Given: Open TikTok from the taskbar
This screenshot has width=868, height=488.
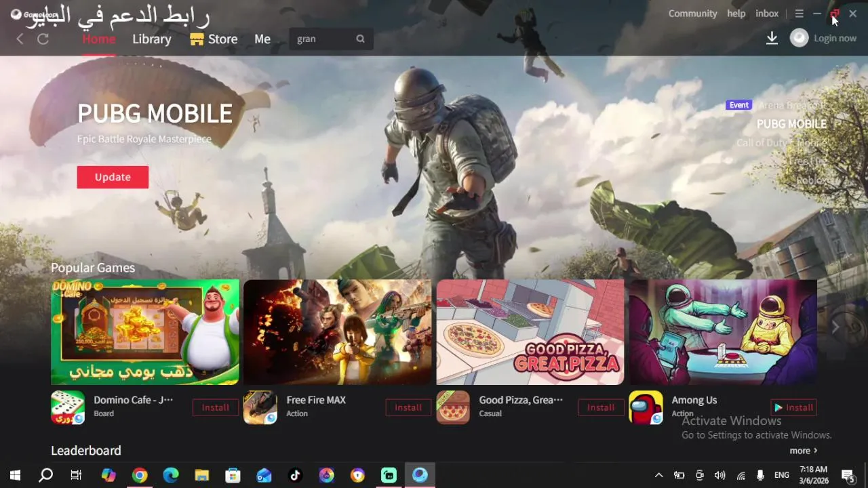Looking at the screenshot, I should click(x=295, y=475).
